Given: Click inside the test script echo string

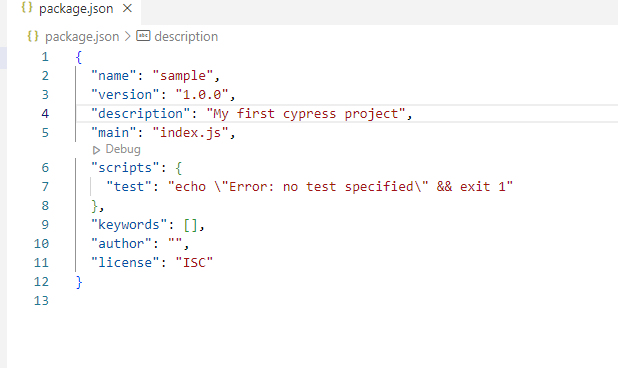Looking at the screenshot, I should [x=341, y=186].
